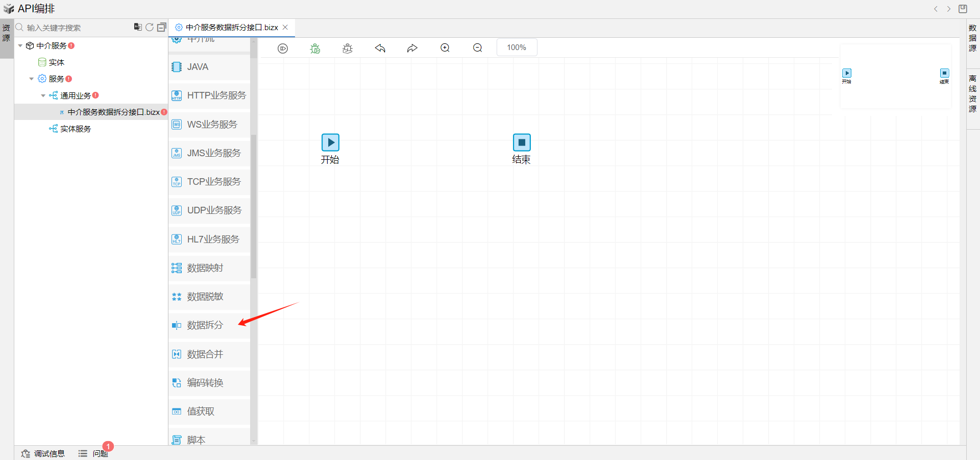Screen dimensions: 980x460
Task: Click the collapse all icon in resource panel
Action: (x=162, y=27)
